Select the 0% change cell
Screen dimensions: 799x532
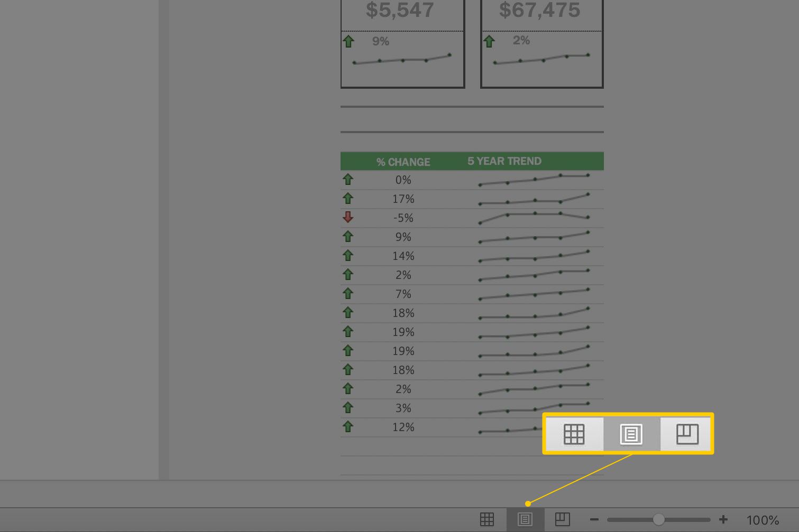click(403, 180)
